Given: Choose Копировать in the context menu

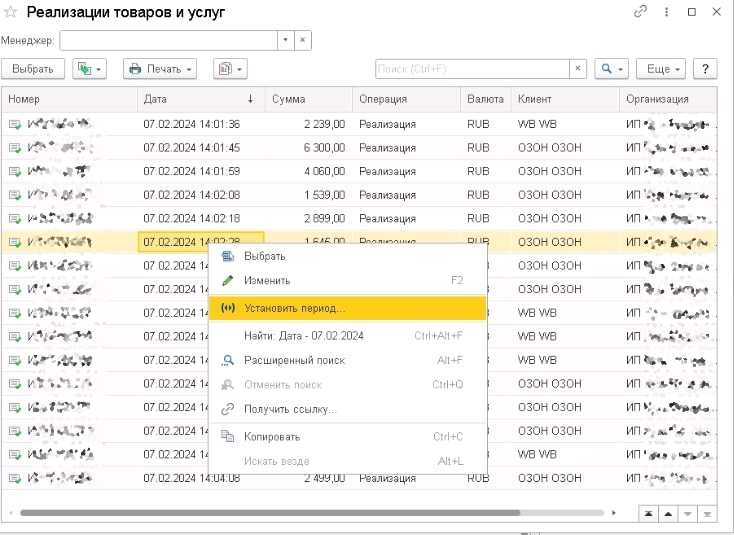Looking at the screenshot, I should coord(272,437).
